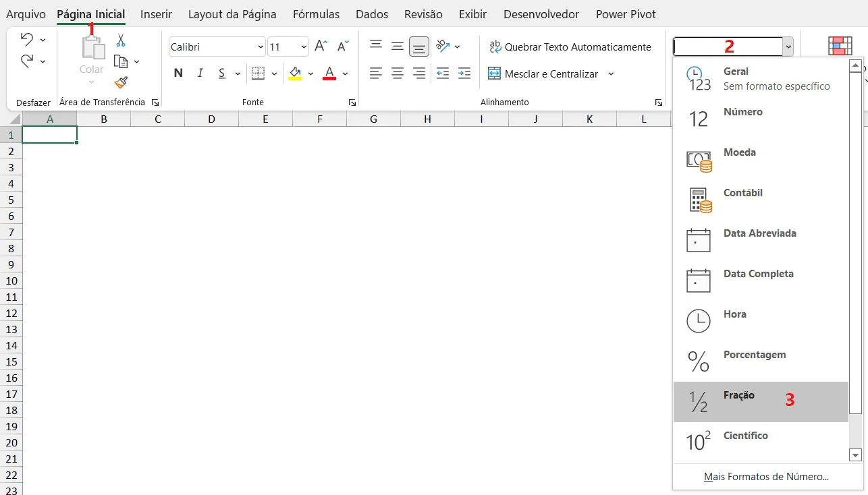
Task: Toggle bottom vertical alignment
Action: click(x=419, y=47)
